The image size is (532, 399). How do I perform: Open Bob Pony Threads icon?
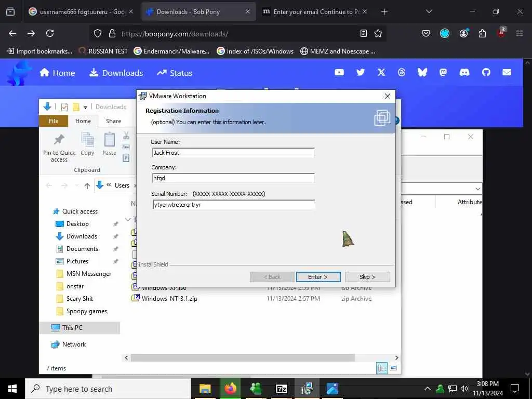(x=402, y=72)
